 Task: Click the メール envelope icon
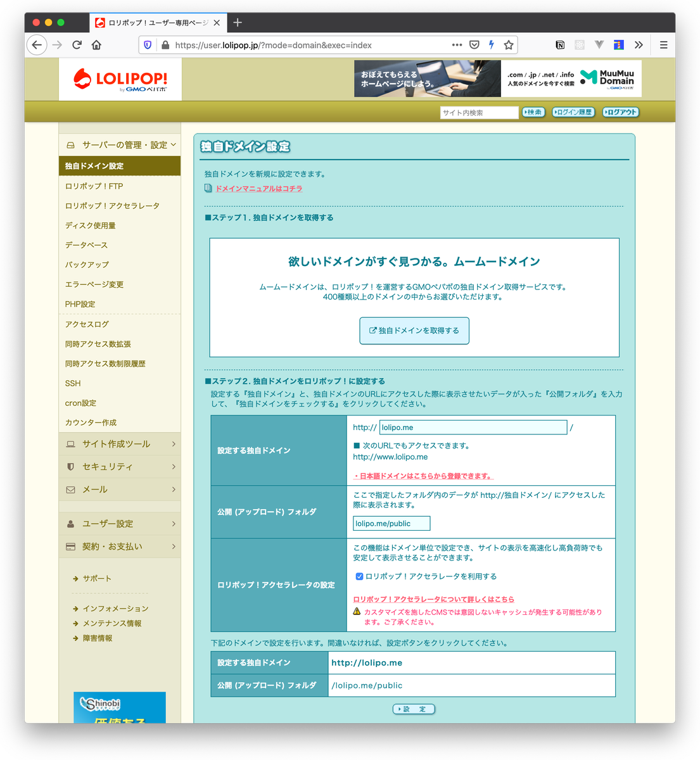(70, 489)
